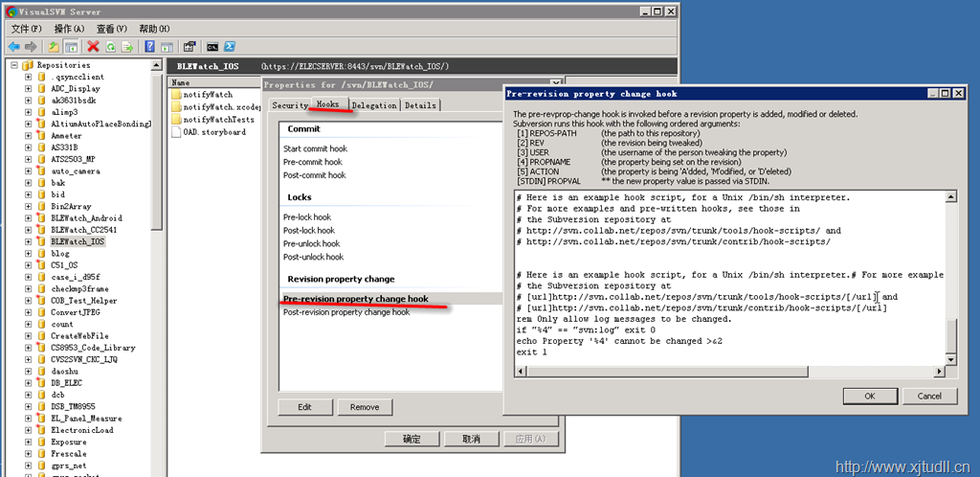Click the Export List toolbar icon
This screenshot has width=980, height=477.
pyautogui.click(x=127, y=46)
